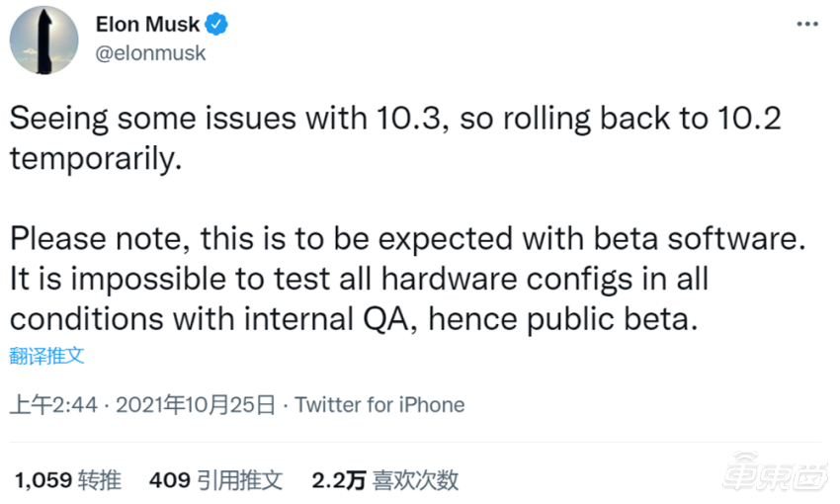This screenshot has width=840, height=504.
Task: Click the blue verified badge
Action: coord(217,25)
